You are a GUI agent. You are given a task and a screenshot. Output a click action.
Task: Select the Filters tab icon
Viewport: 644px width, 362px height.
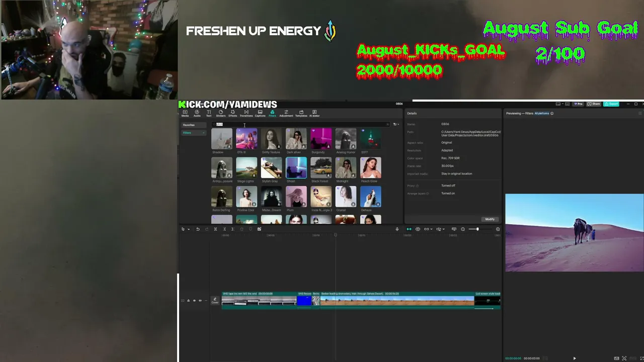pyautogui.click(x=272, y=112)
